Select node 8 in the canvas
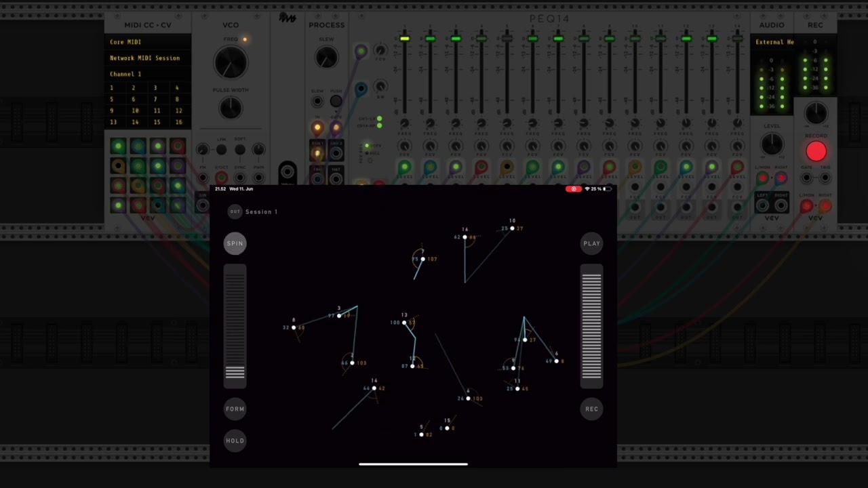This screenshot has width=868, height=488. (294, 327)
